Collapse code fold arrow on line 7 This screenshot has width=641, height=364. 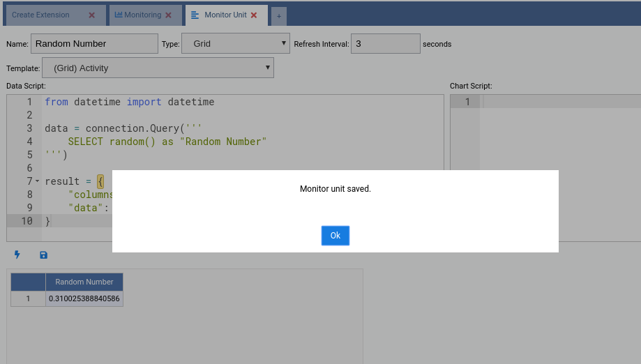37,181
